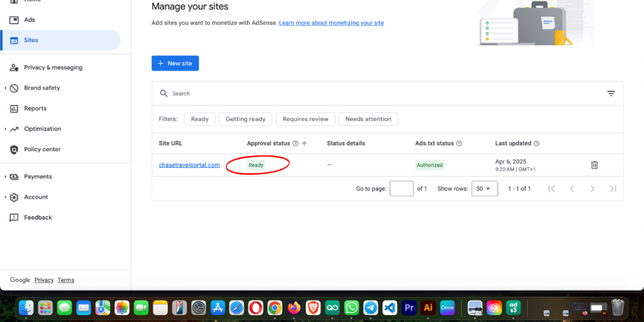The width and height of the screenshot is (644, 322).
Task: Open Telegram in the dock
Action: click(370, 307)
